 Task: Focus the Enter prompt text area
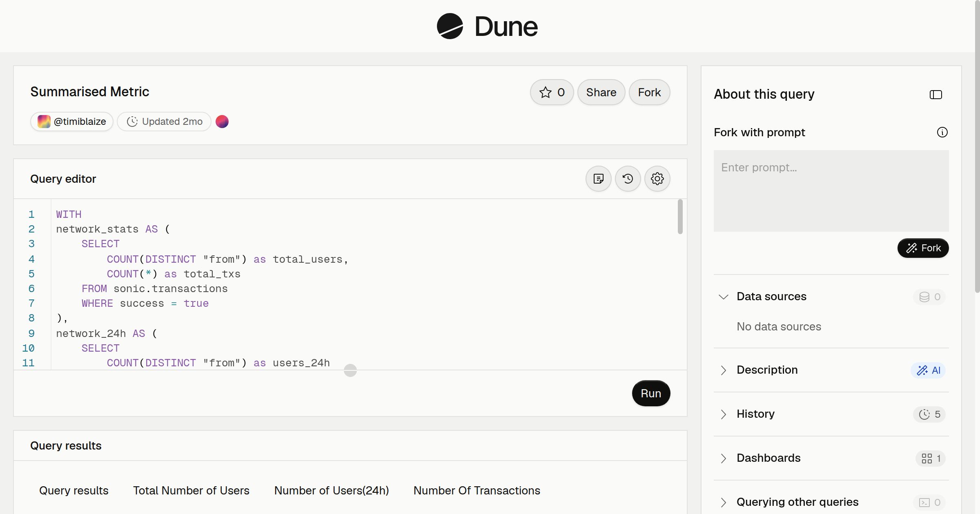pos(831,191)
